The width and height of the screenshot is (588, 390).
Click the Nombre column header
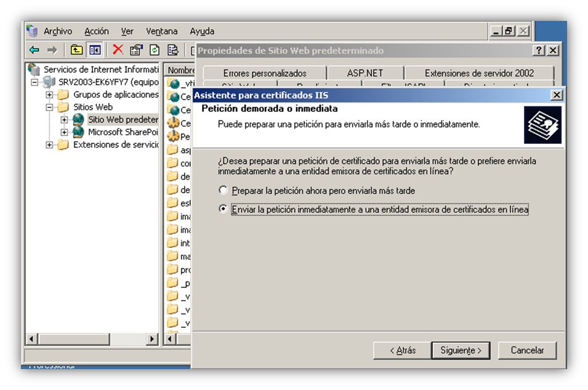181,70
